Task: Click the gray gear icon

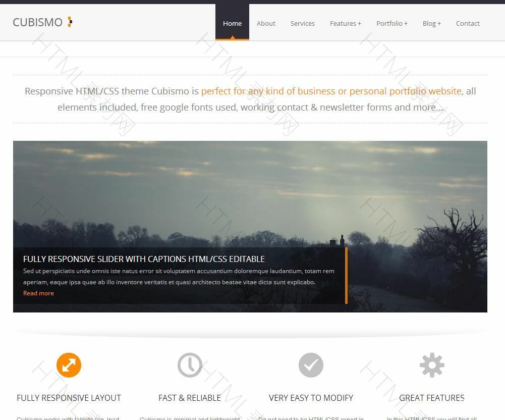Action: [x=432, y=365]
